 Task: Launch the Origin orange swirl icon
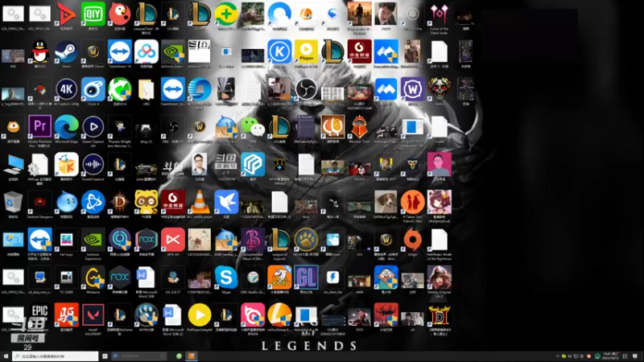(x=412, y=239)
